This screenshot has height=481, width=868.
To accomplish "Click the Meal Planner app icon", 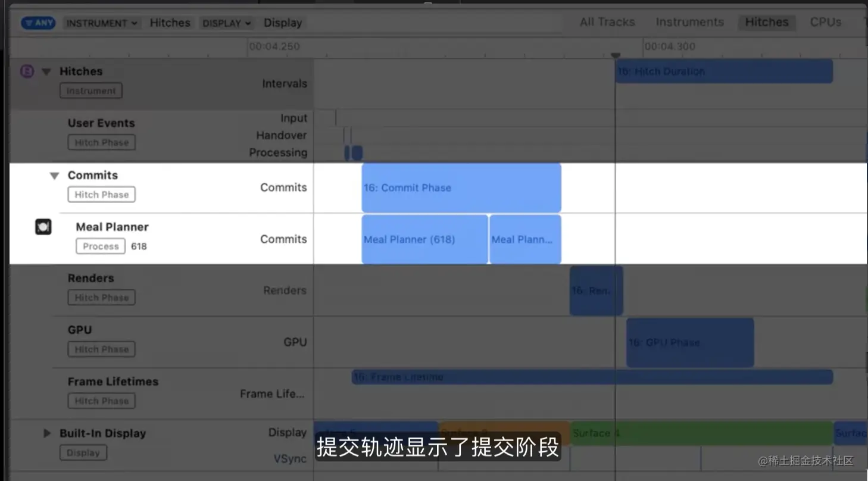I will tap(43, 227).
